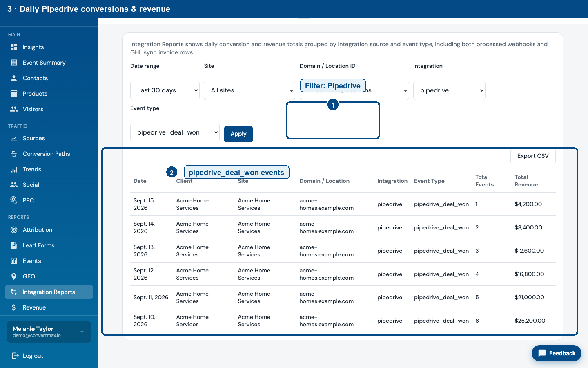
Task: Log out of the account
Action: tap(28, 356)
